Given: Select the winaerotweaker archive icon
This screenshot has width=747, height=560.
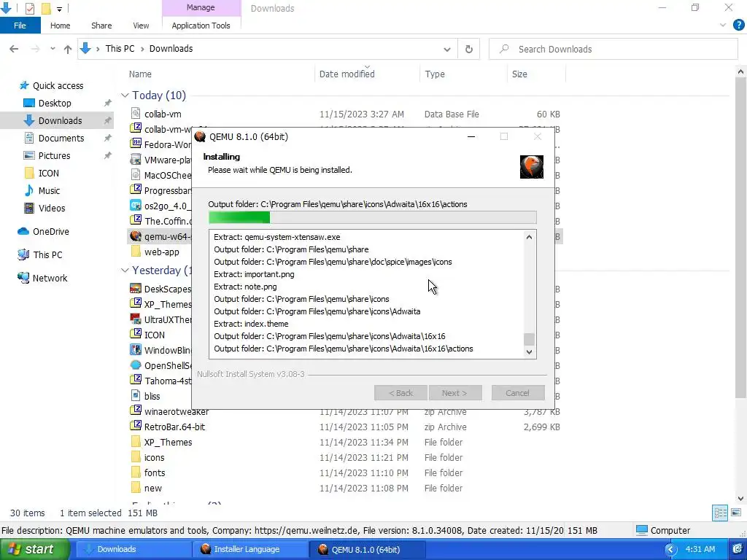Looking at the screenshot, I should click(x=136, y=411).
